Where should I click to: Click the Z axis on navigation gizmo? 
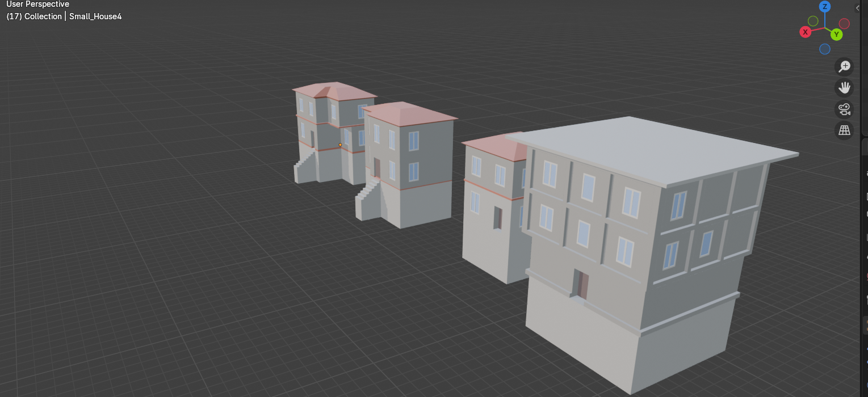[x=825, y=7]
